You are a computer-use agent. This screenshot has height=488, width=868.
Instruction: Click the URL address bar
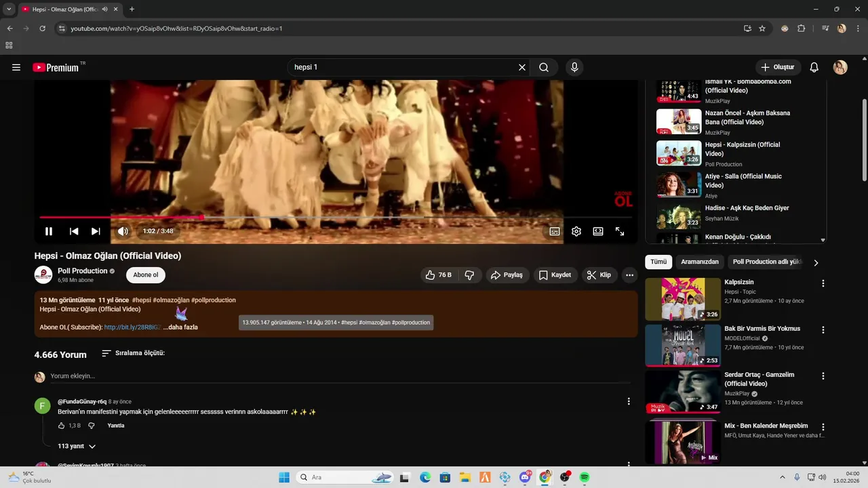(x=400, y=28)
